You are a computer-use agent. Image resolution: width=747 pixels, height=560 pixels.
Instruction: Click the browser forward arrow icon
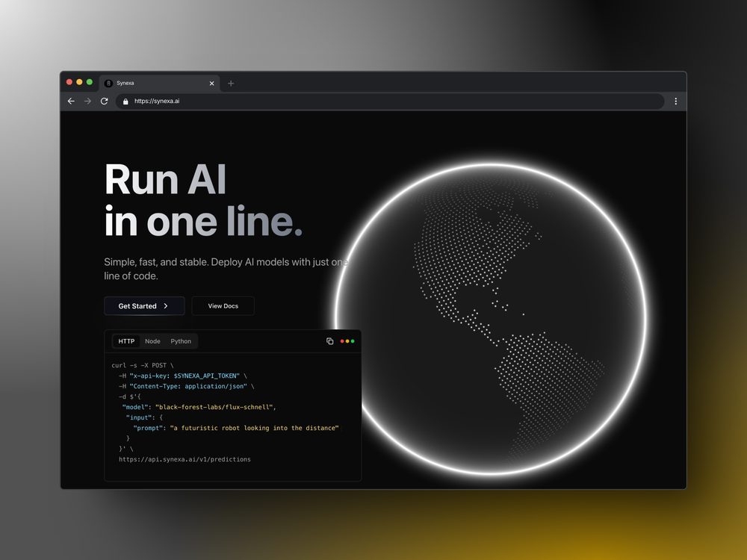pos(87,101)
